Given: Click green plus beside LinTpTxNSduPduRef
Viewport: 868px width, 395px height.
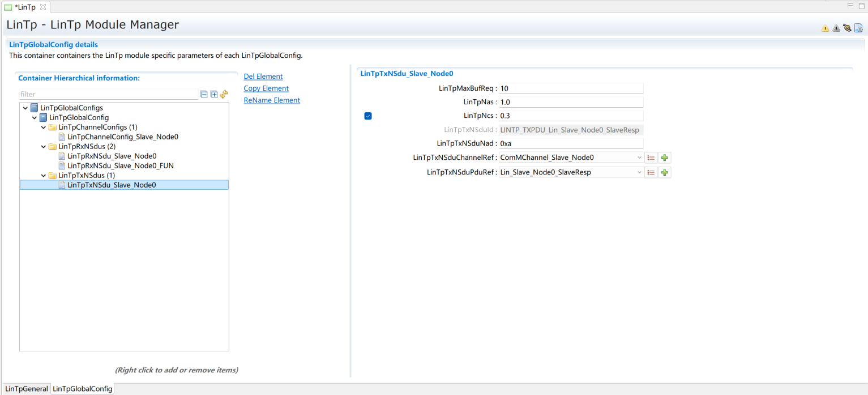Looking at the screenshot, I should [x=665, y=172].
